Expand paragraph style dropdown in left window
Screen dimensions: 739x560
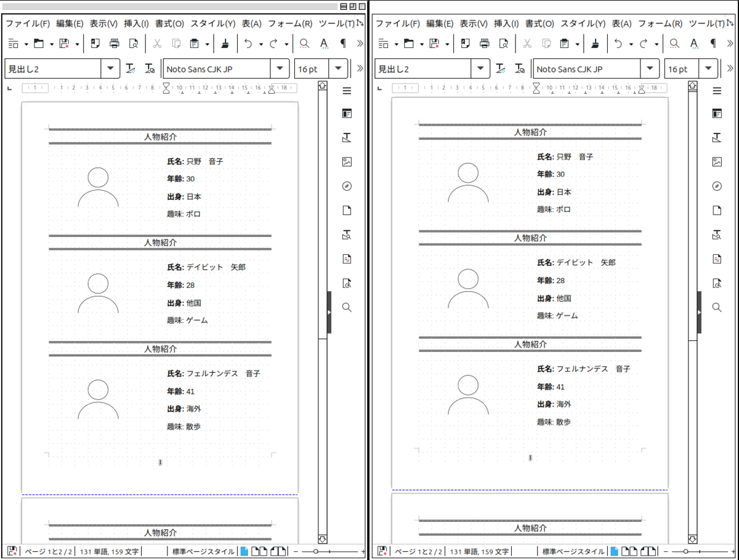coord(110,68)
